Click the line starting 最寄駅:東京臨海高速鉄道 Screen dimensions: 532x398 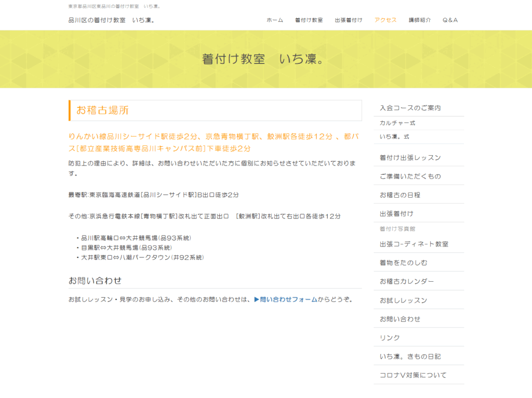[x=153, y=195]
